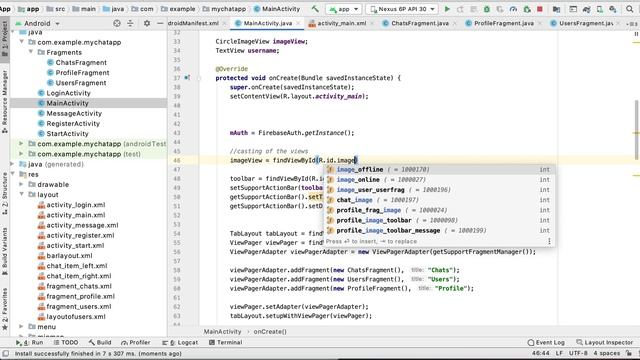The height and width of the screenshot is (360, 640).
Task: Open the SDK Manager icon
Action: click(613, 9)
